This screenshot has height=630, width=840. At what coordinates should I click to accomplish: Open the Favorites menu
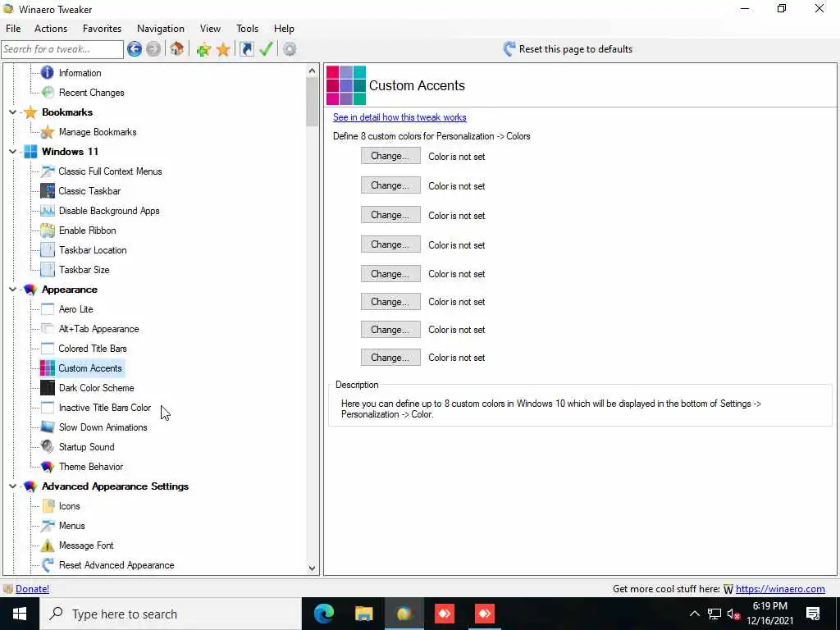(x=102, y=29)
